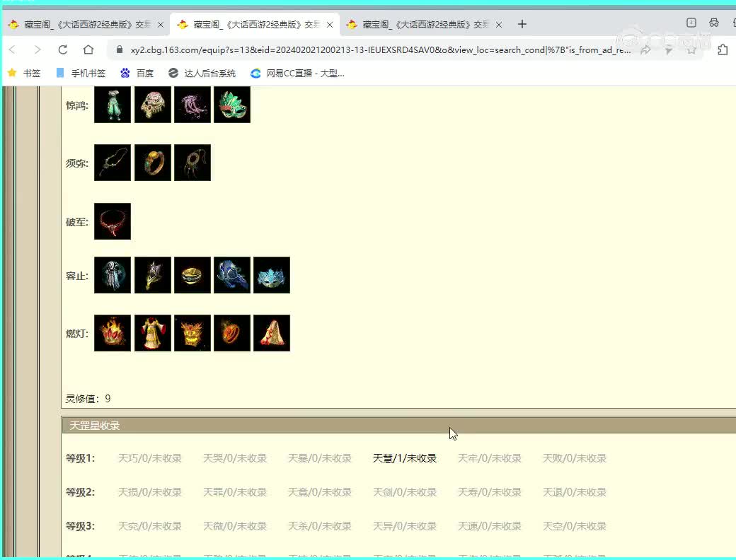Click the golden belt icon in 容止 row
Screen dimensions: 736x560
click(x=192, y=275)
